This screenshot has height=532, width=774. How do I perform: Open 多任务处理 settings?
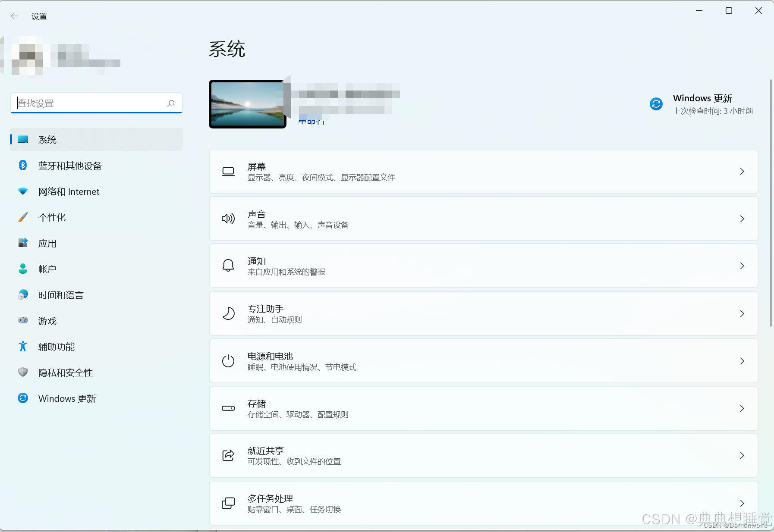click(484, 503)
